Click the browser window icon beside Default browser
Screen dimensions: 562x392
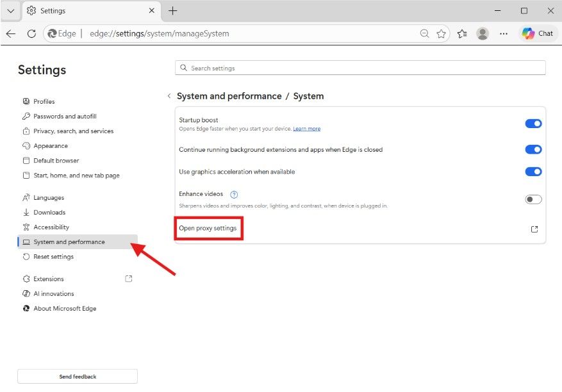(x=26, y=161)
